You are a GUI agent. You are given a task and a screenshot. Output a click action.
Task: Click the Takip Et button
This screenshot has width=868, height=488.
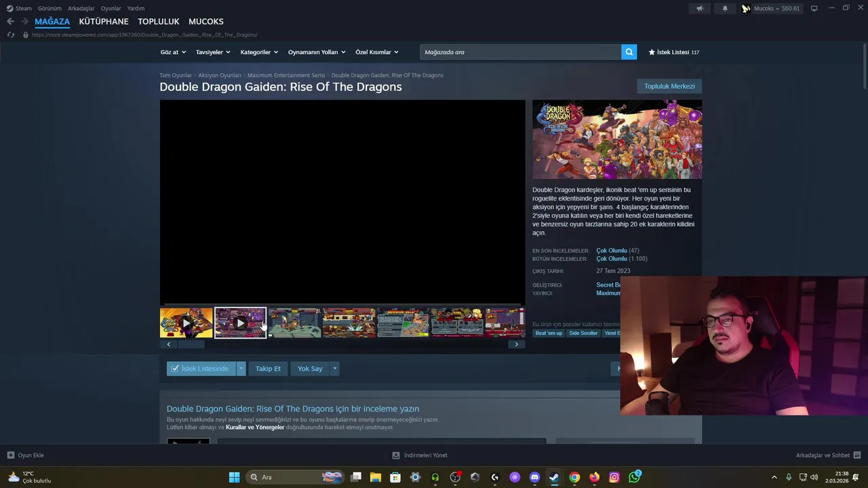point(268,369)
